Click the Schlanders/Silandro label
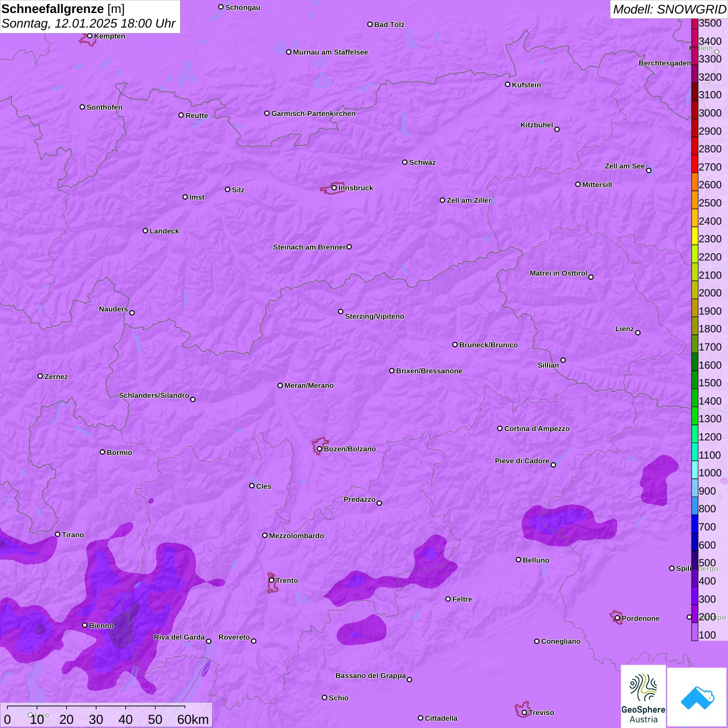728x728 pixels. [154, 395]
